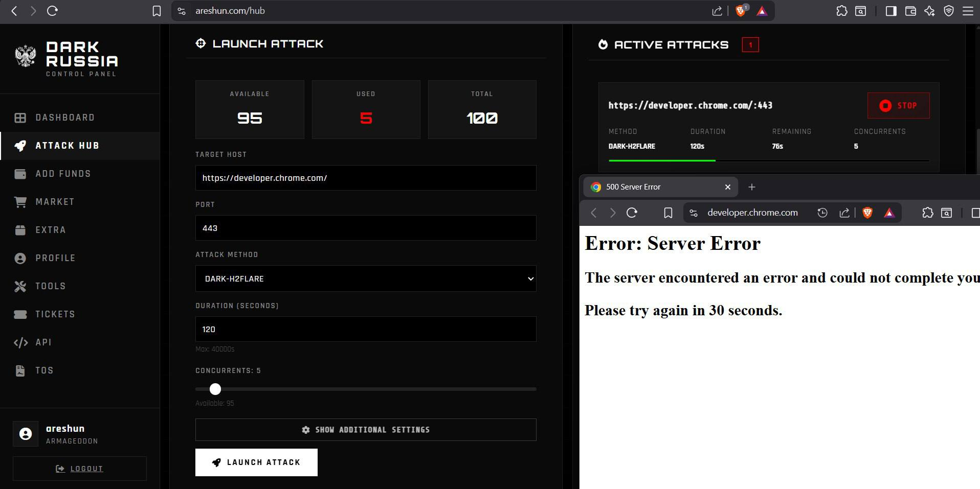Click the Tools wrench icon
980x489 pixels.
(x=20, y=286)
